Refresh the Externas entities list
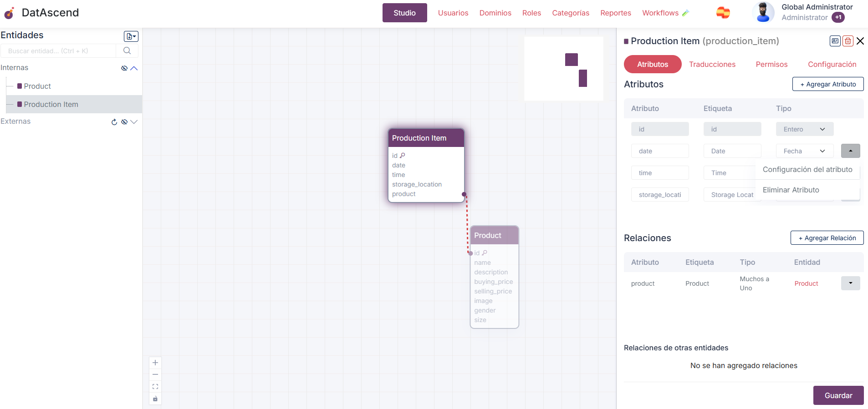Viewport: 868px width, 409px height. coord(114,122)
